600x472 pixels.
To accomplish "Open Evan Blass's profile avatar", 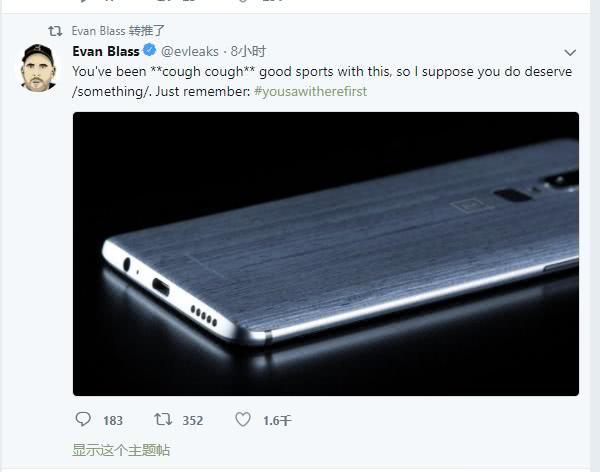I will coord(39,67).
